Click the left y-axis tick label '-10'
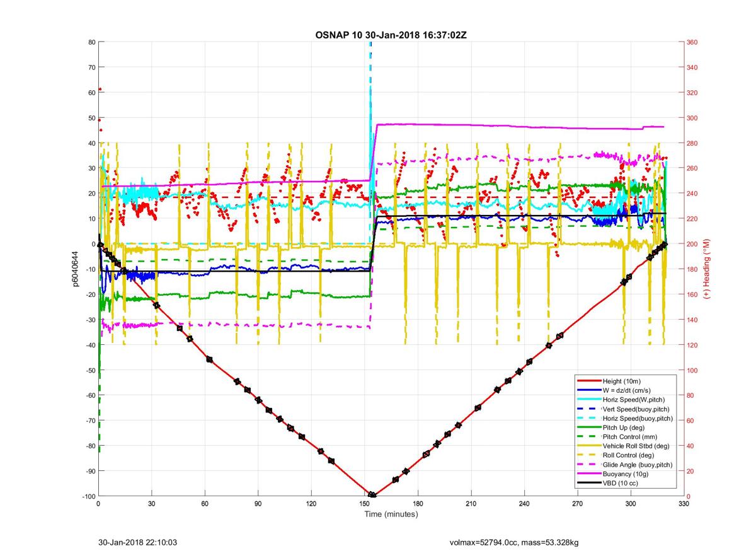The width and height of the screenshot is (756, 558). click(89, 269)
